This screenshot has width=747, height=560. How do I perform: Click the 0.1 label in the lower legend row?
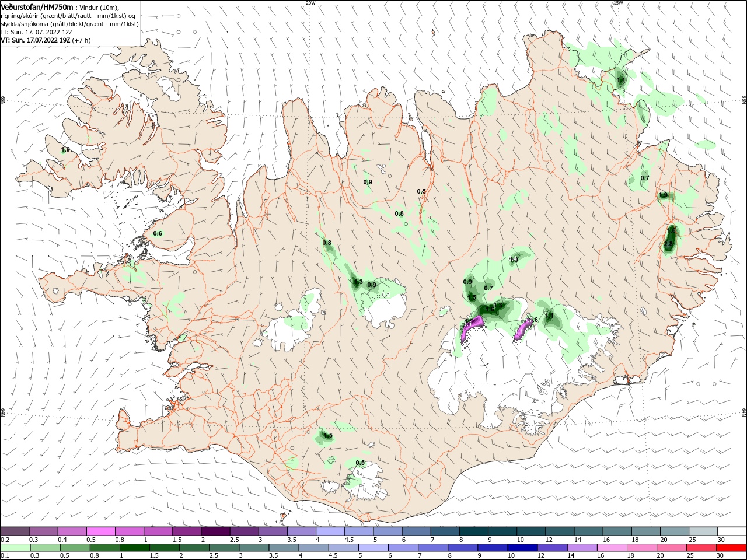coord(5,556)
